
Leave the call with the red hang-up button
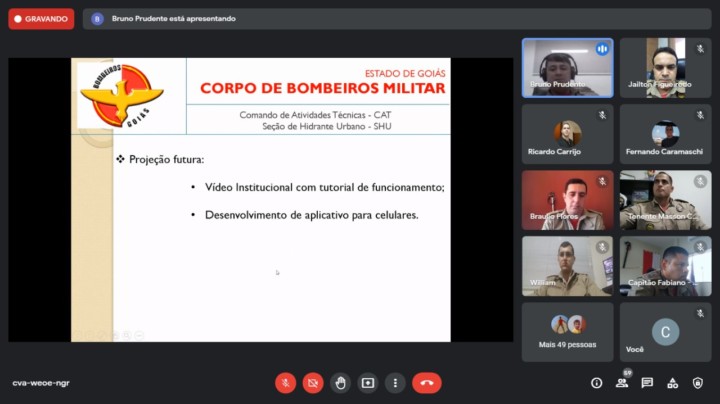pos(427,383)
